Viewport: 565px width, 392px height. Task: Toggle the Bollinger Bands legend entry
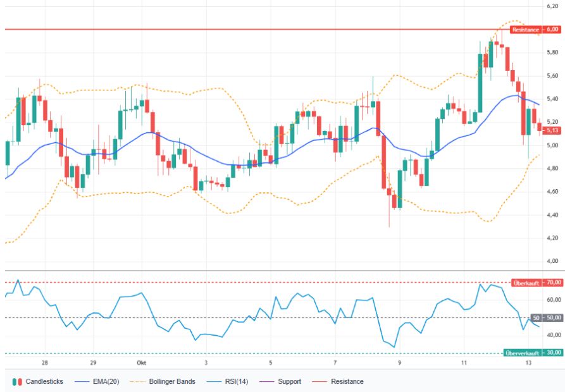(x=163, y=381)
